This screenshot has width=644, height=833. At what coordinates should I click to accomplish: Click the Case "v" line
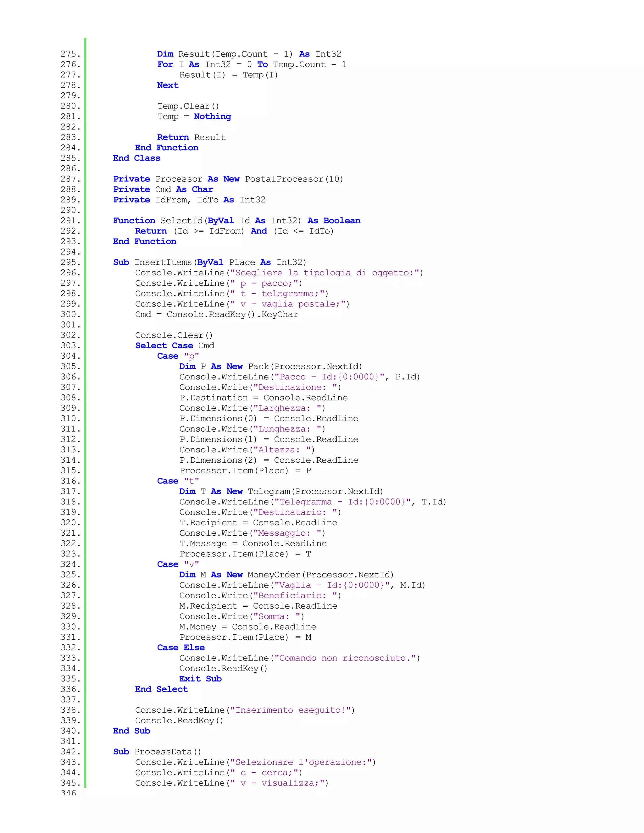(x=178, y=564)
